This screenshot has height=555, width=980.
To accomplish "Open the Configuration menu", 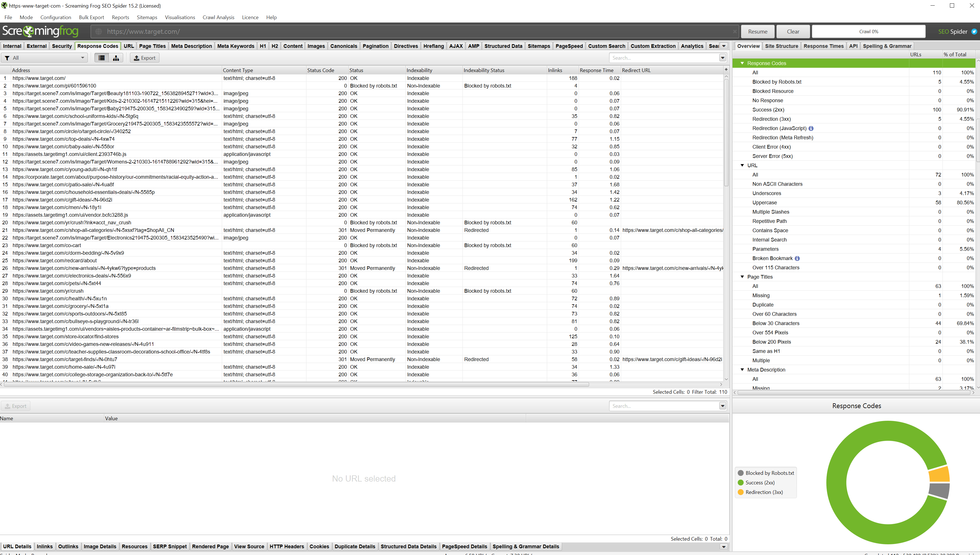I will click(x=56, y=17).
